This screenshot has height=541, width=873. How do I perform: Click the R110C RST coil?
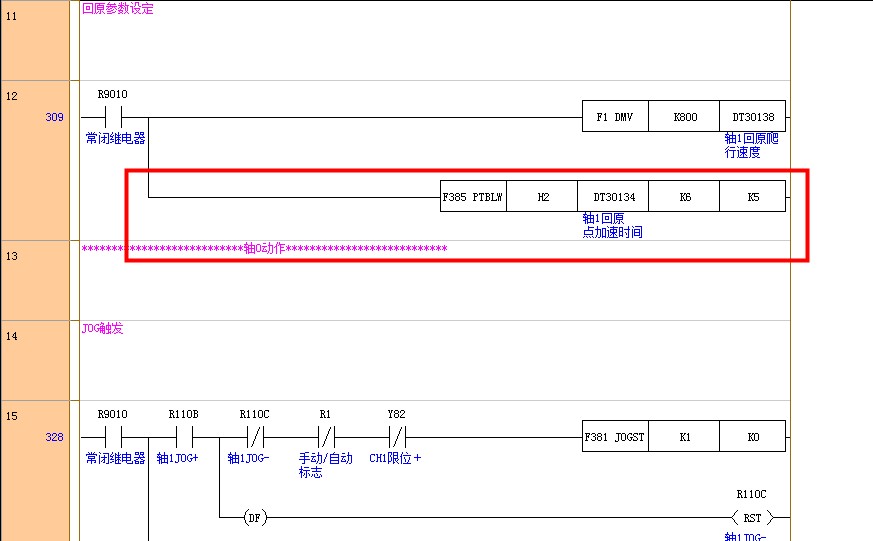pyautogui.click(x=749, y=518)
